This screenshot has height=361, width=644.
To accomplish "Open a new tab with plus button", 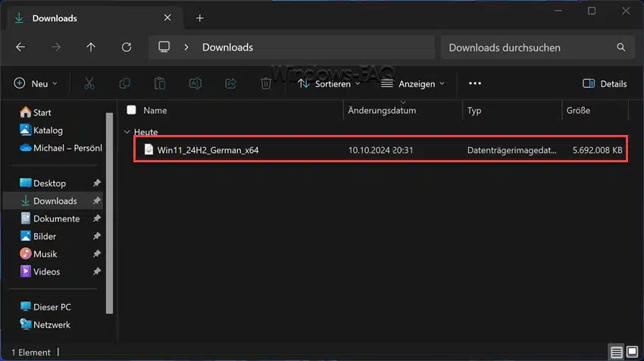I will [x=199, y=18].
